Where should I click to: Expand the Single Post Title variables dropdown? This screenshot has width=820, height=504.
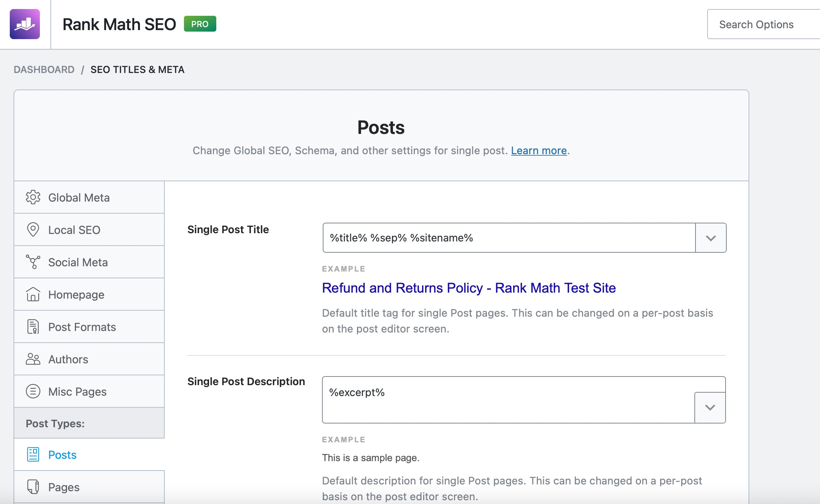click(711, 238)
